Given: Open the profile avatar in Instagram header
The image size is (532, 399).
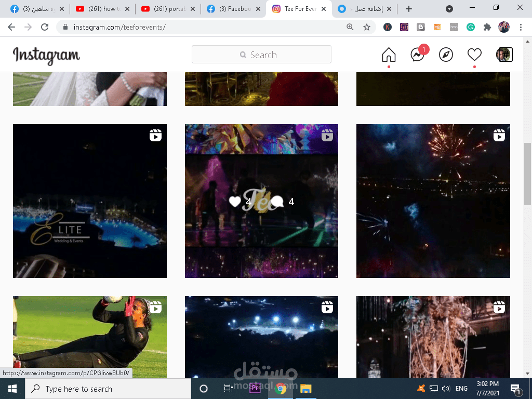Looking at the screenshot, I should [504, 55].
